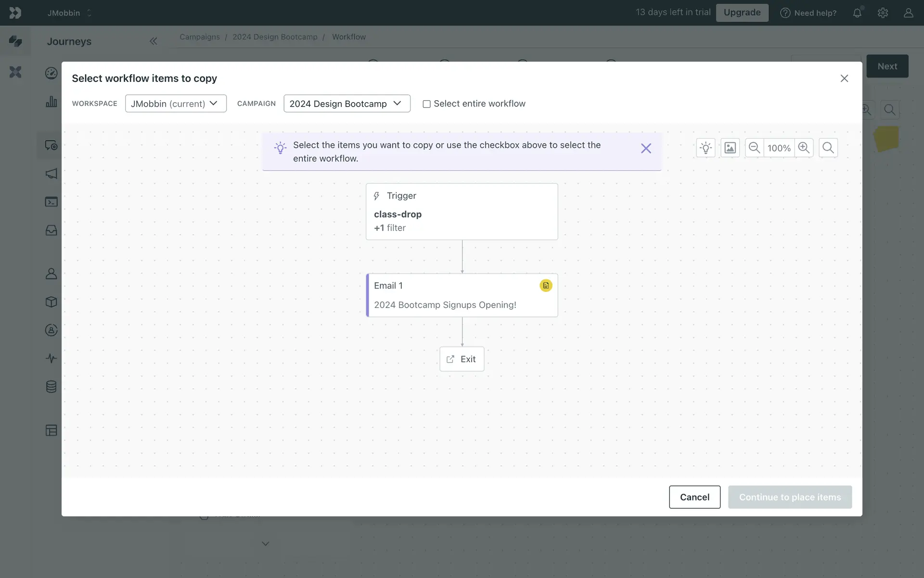Open the settings gear in top bar
The image size is (924, 578).
pyautogui.click(x=883, y=13)
